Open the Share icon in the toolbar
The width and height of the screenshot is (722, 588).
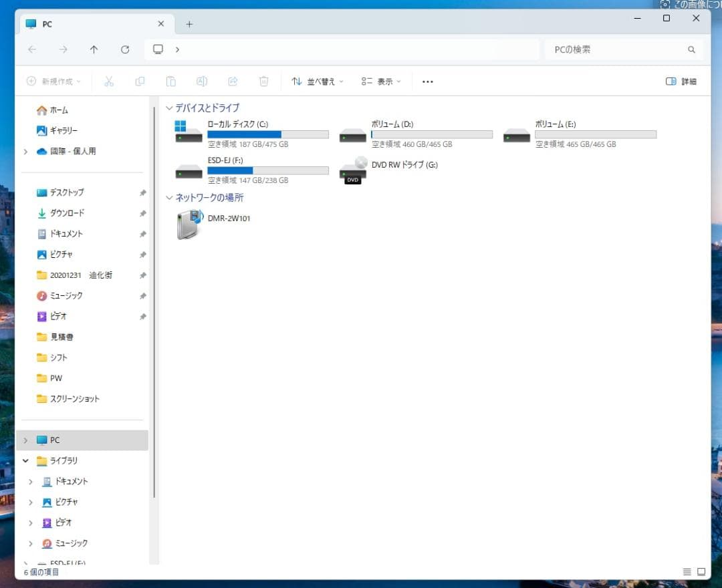tap(233, 81)
